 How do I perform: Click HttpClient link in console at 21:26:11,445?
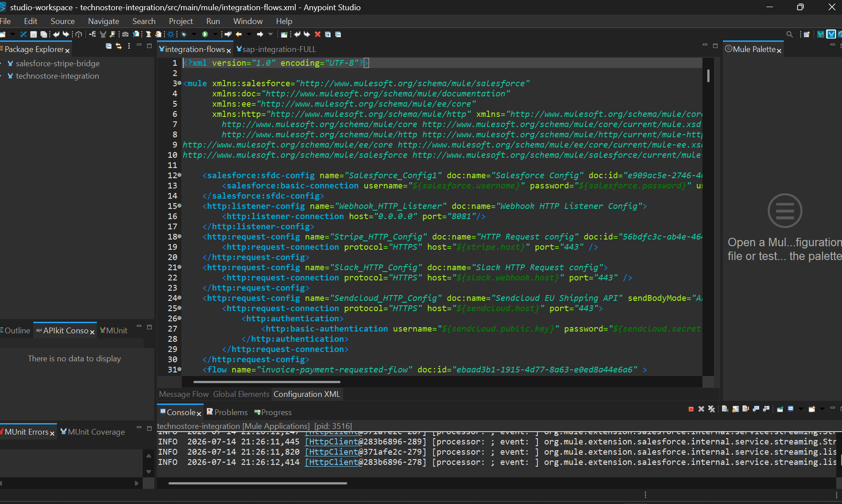pos(331,442)
